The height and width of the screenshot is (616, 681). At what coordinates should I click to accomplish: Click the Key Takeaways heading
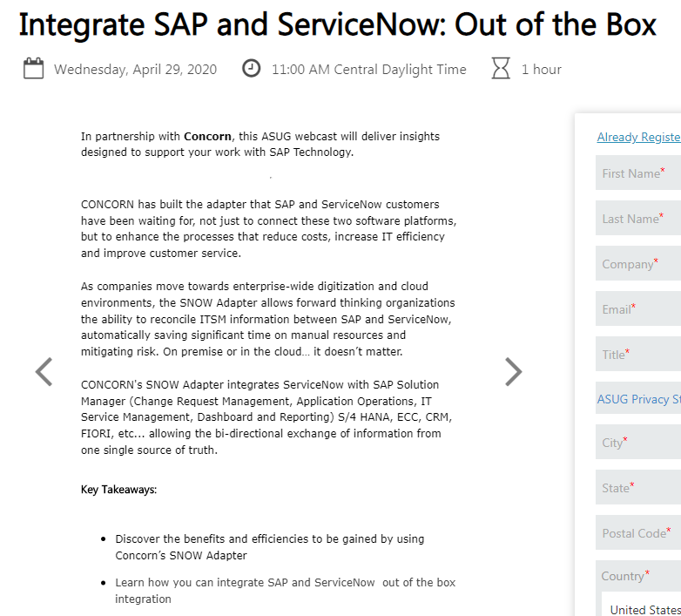pos(118,490)
